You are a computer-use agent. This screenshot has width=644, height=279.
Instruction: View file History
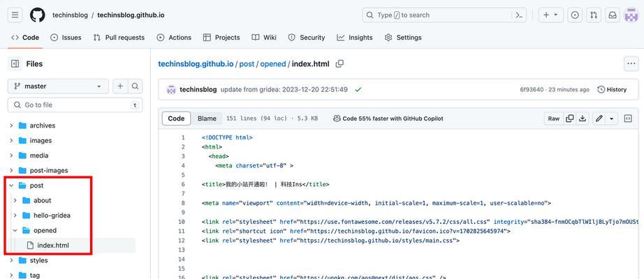[612, 89]
